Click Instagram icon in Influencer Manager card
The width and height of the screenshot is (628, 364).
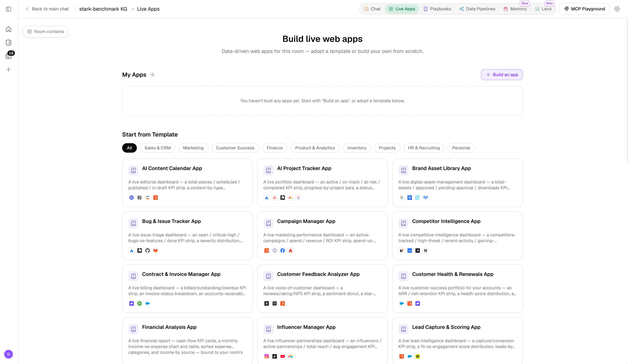[267, 356]
